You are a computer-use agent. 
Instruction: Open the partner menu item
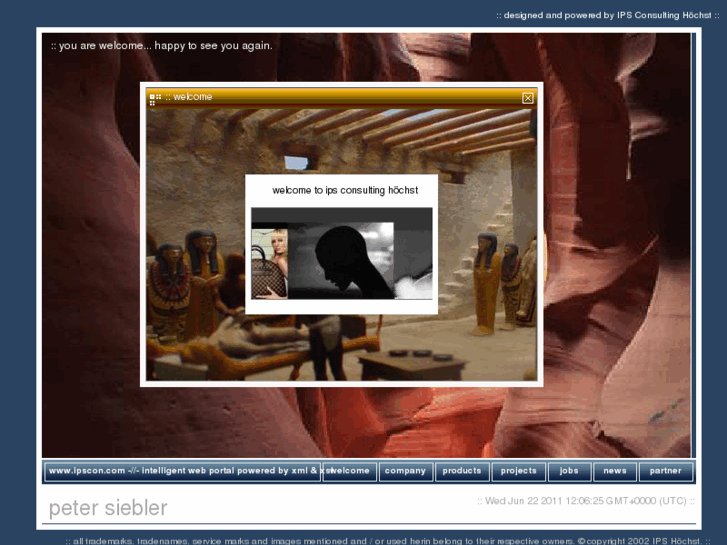(665, 471)
